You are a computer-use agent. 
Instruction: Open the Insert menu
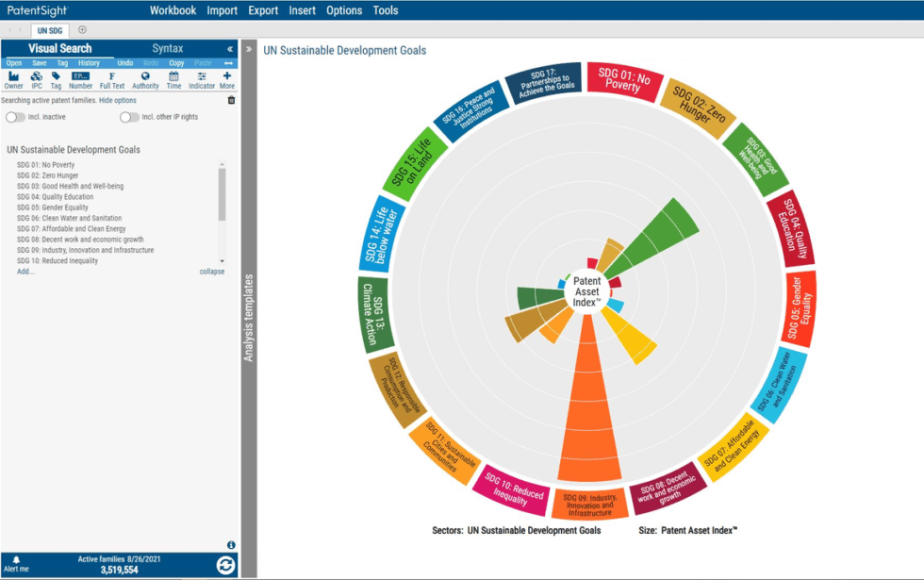pos(303,10)
